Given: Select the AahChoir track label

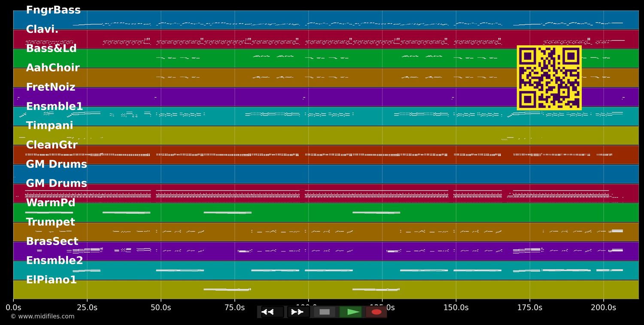Looking at the screenshot, I should click(x=53, y=68).
